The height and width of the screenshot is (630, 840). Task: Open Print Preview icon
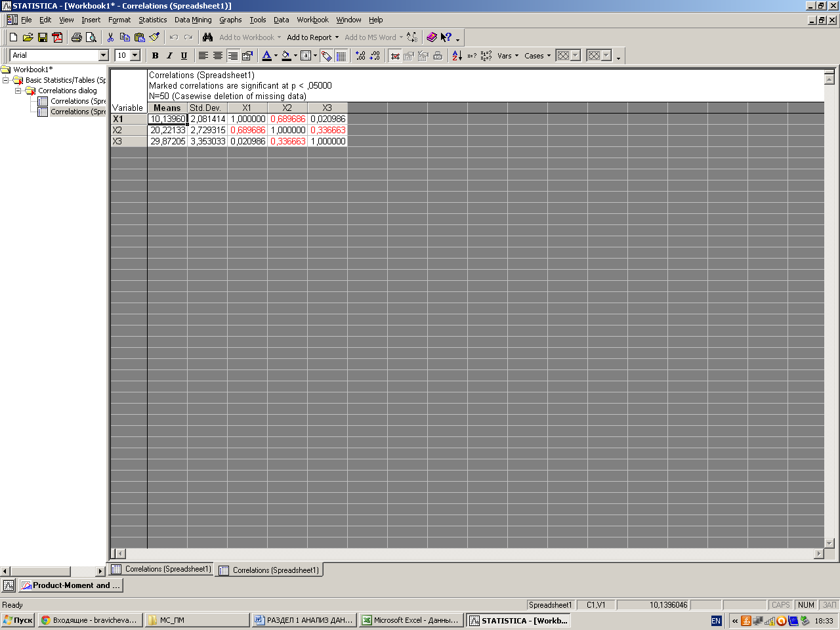(x=91, y=37)
